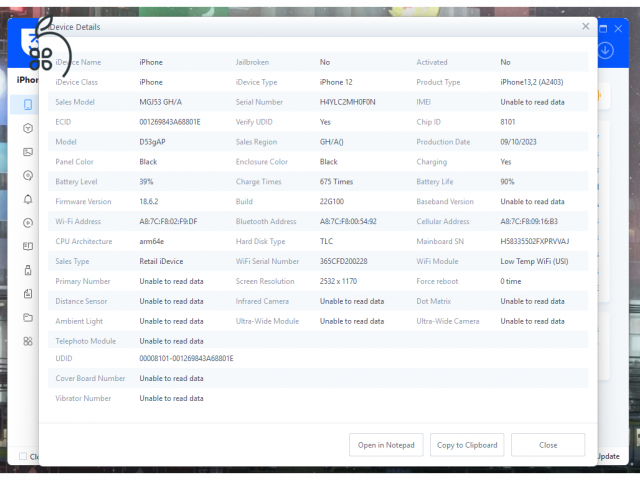This screenshot has height=480, width=640.
Task: Select Bluetooth Address A8:7C:F8:00:54:92
Action: (348, 222)
